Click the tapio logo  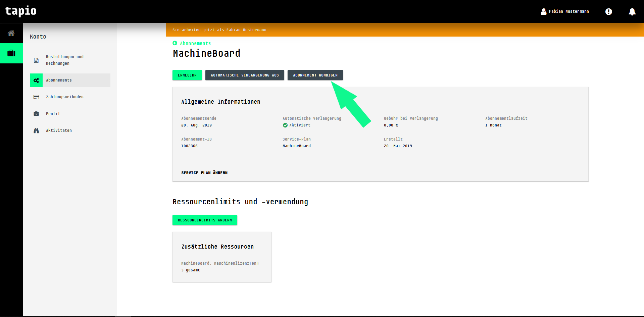(21, 11)
